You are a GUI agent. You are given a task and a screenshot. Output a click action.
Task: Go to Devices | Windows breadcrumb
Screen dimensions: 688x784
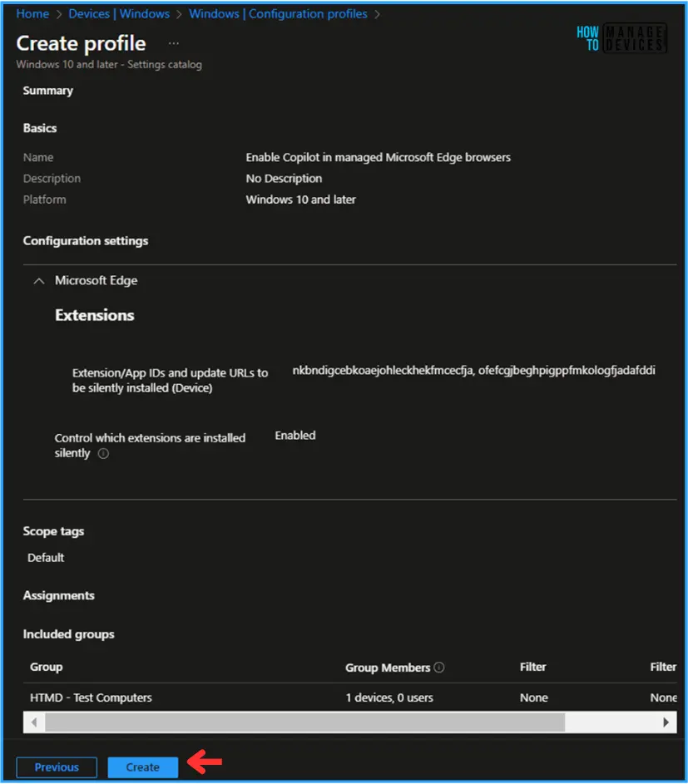pyautogui.click(x=119, y=14)
